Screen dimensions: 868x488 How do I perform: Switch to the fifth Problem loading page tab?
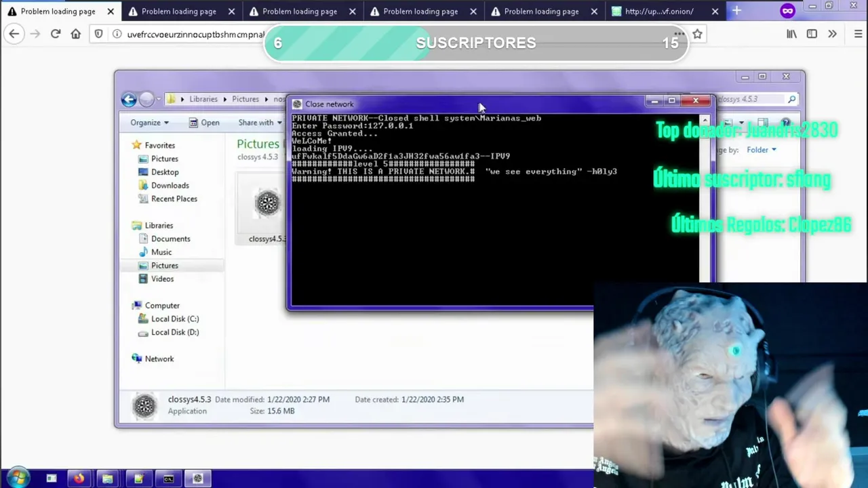(x=541, y=12)
